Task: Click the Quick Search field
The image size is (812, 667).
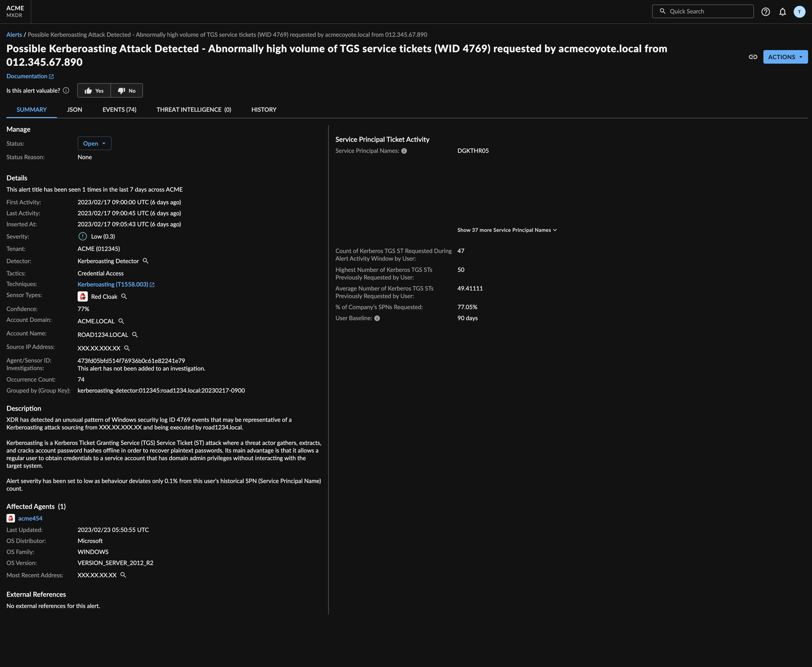Action: click(703, 11)
